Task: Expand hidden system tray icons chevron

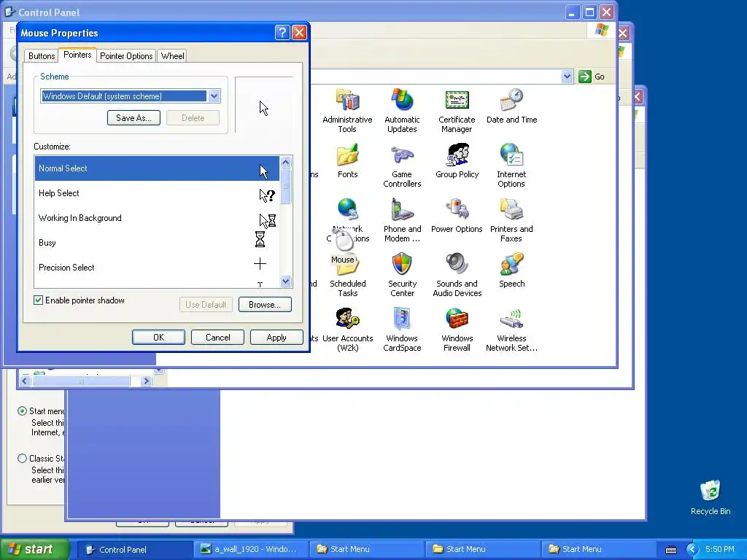Action: pyautogui.click(x=692, y=550)
